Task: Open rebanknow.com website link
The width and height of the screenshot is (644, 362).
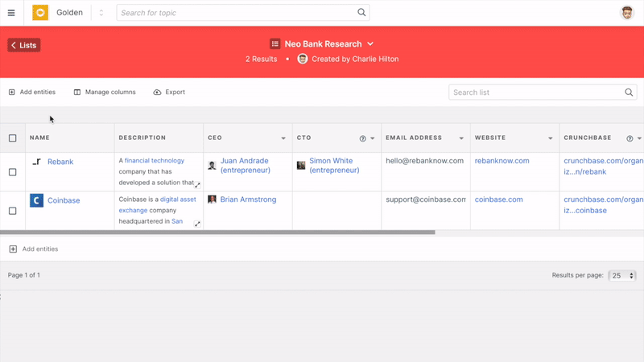Action: click(502, 161)
